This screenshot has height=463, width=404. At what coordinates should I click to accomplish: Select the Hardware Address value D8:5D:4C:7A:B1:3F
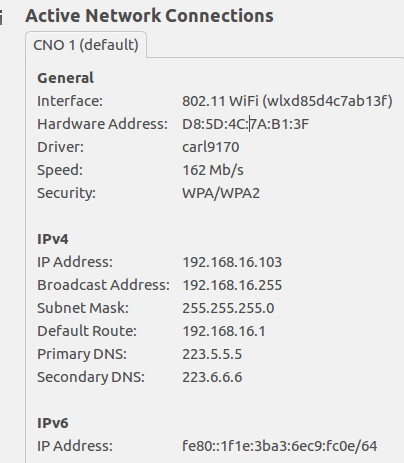click(245, 124)
